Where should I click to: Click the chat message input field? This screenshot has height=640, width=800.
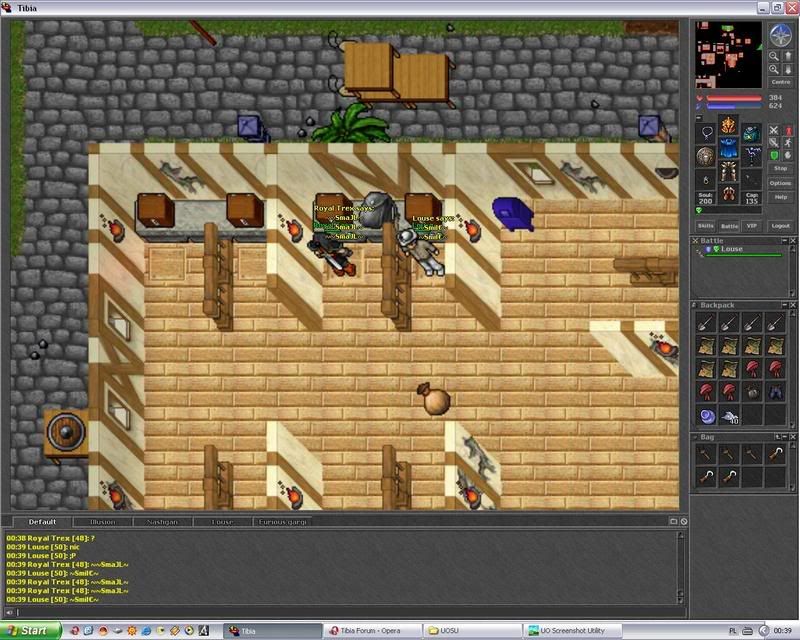[x=351, y=612]
